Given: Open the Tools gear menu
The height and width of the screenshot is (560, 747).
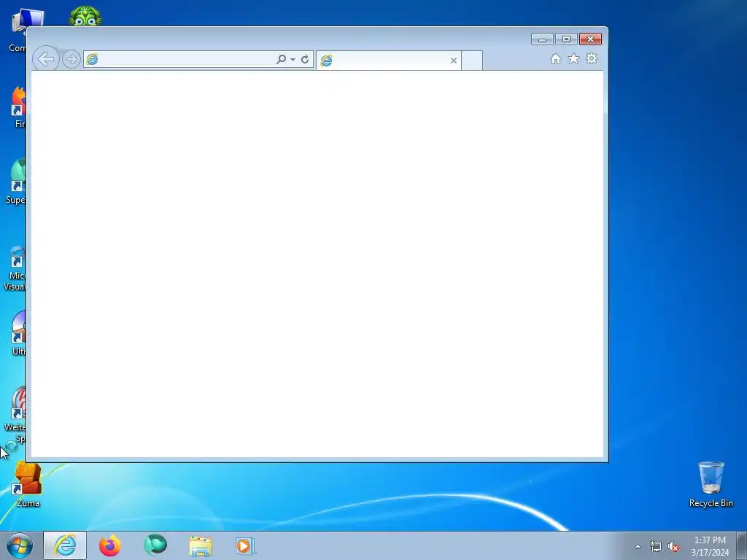Looking at the screenshot, I should pyautogui.click(x=592, y=58).
